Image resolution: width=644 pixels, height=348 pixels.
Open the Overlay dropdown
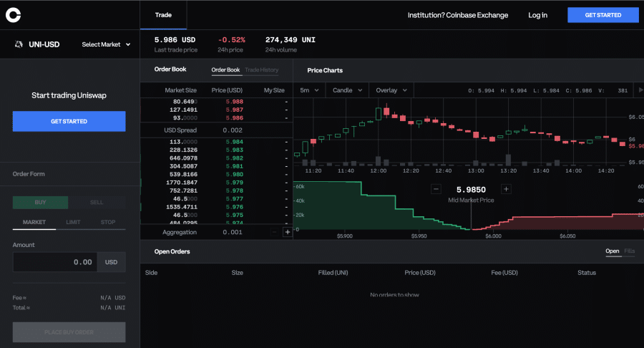tap(391, 90)
